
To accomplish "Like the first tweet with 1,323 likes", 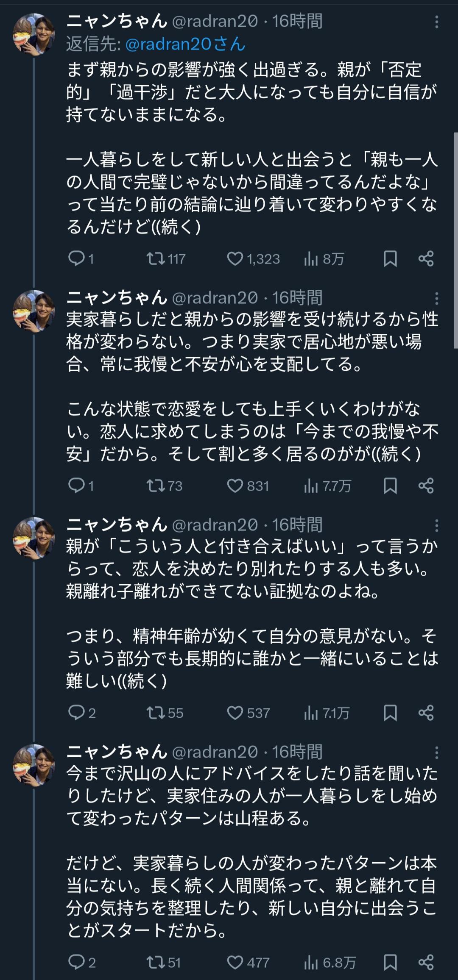I will click(235, 258).
